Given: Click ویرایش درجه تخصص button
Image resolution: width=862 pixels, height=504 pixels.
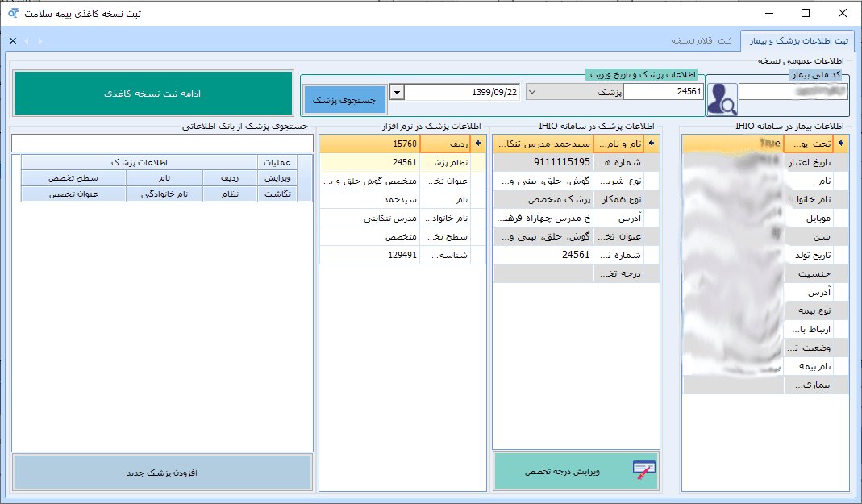Looking at the screenshot, I should 576,471.
